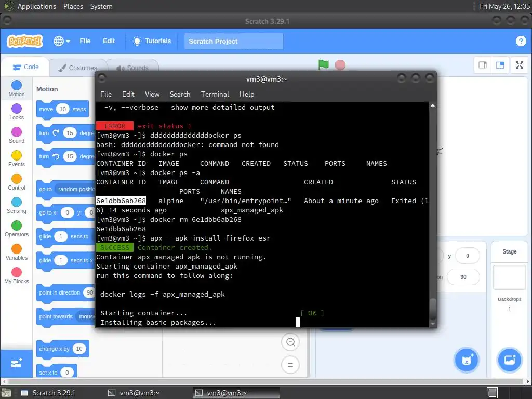The image size is (532, 399).
Task: Click the Scratch logo
Action: 25,41
